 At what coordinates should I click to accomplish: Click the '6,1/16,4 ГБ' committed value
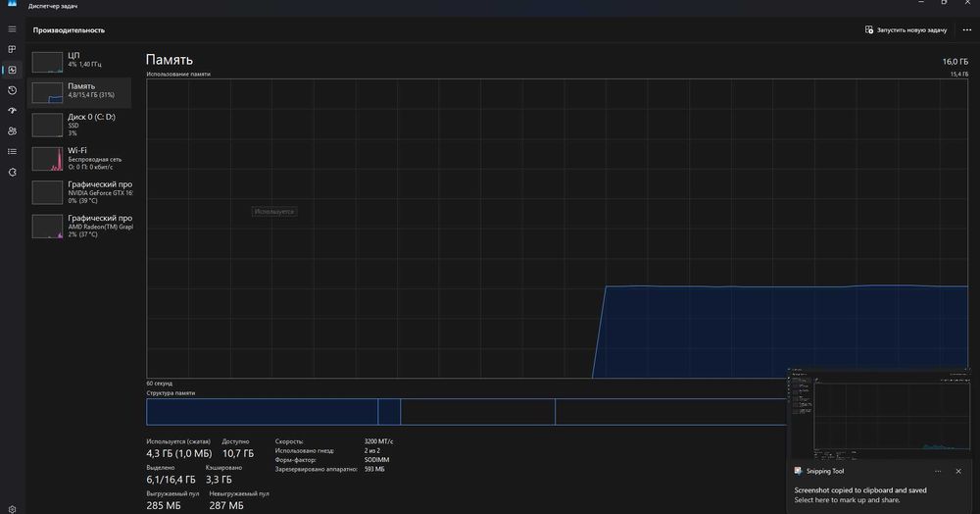click(171, 480)
